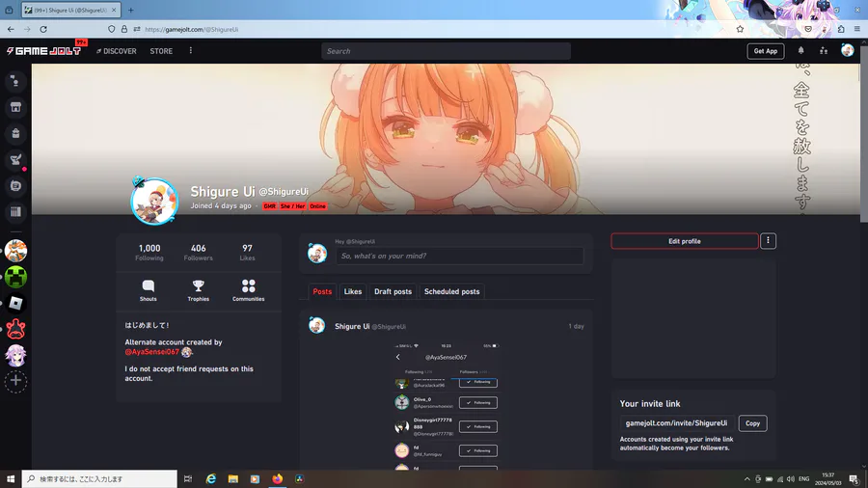Open the Windows Start menu
Image resolution: width=868 pixels, height=488 pixels.
click(x=11, y=478)
